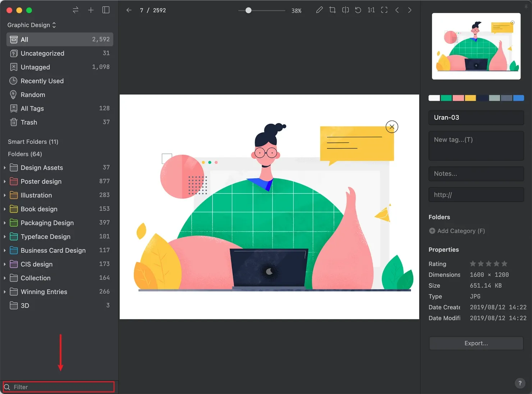Click the Uran-03 name field
532x394 pixels.
[x=476, y=118]
